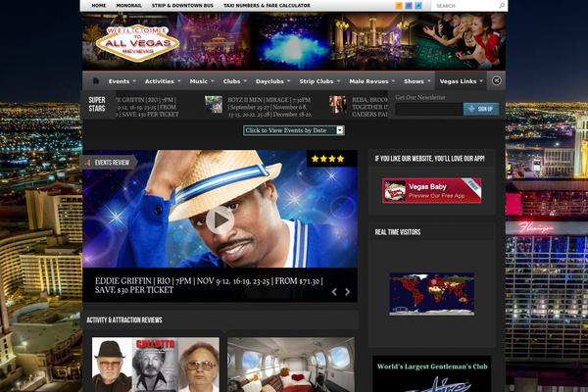The height and width of the screenshot is (392, 588).
Task: Click the Activity & Attraction Reviews heading
Action: [124, 320]
